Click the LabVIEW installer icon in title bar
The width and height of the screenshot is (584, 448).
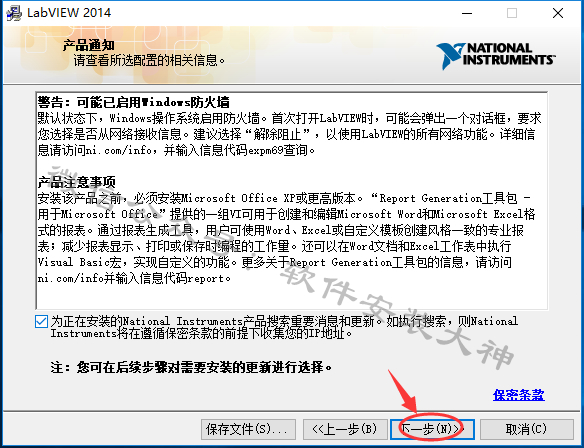pyautogui.click(x=15, y=13)
